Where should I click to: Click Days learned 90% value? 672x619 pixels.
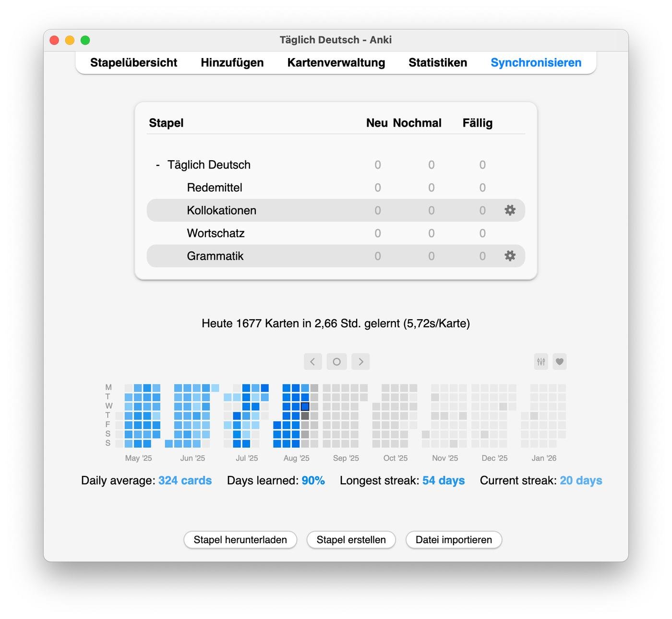coord(313,480)
